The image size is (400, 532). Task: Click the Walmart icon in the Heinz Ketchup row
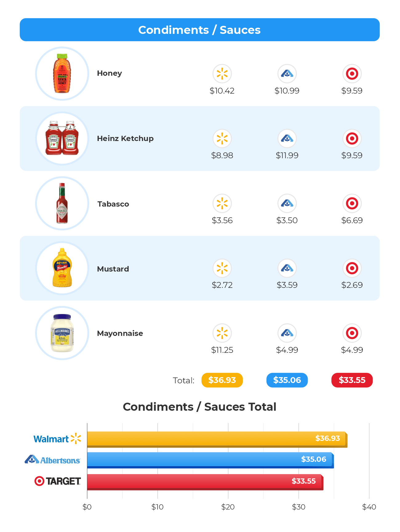pyautogui.click(x=222, y=139)
